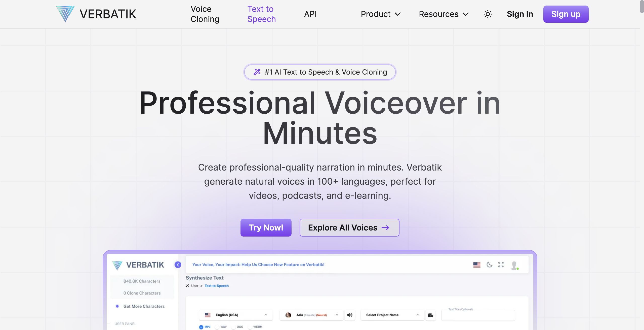Click the Synthesize Text heading
The height and width of the screenshot is (330, 644).
click(x=205, y=278)
